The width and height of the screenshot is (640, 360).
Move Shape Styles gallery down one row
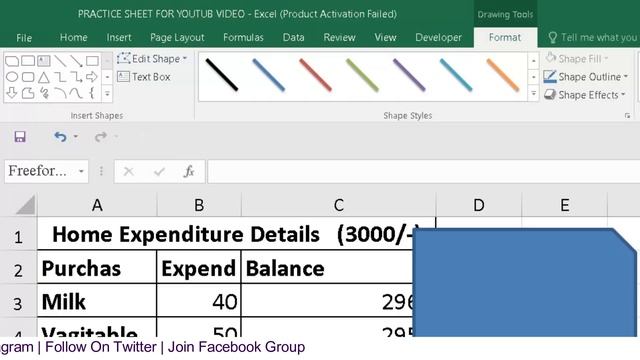533,77
